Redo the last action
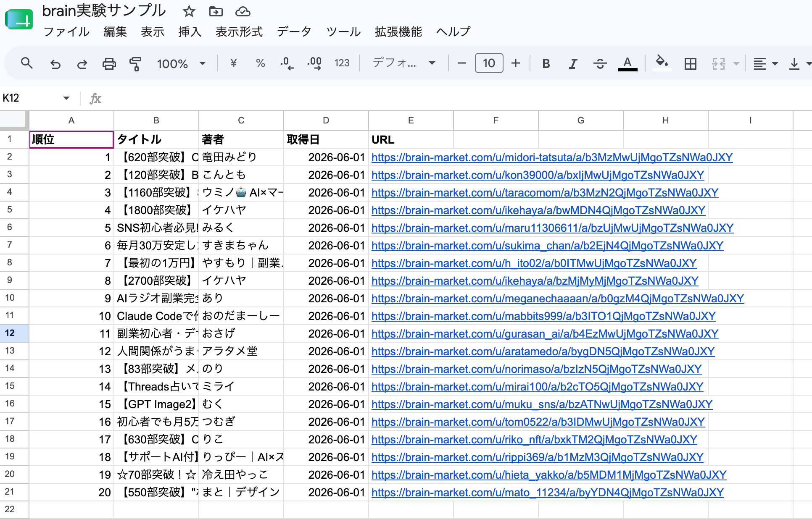812x519 pixels. (x=82, y=63)
